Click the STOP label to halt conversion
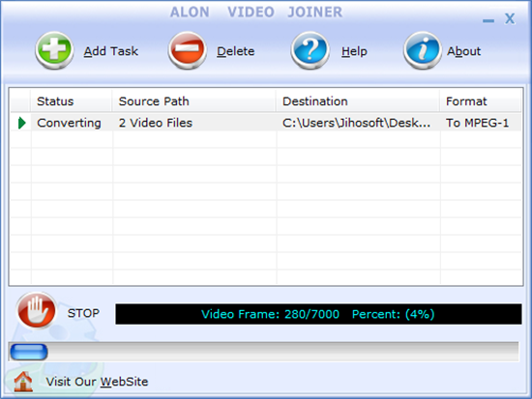 coord(83,313)
